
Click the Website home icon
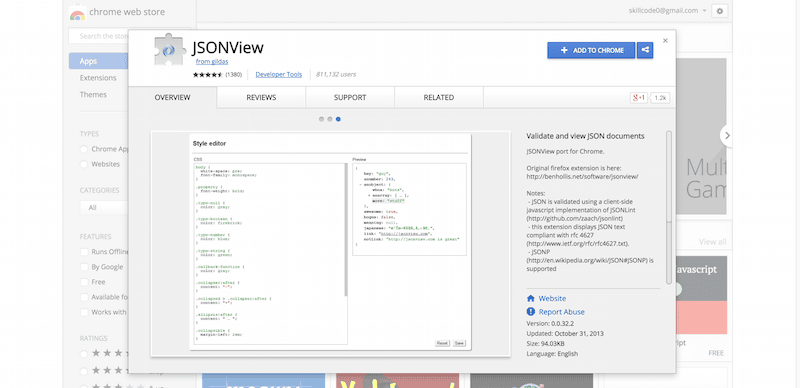point(531,299)
